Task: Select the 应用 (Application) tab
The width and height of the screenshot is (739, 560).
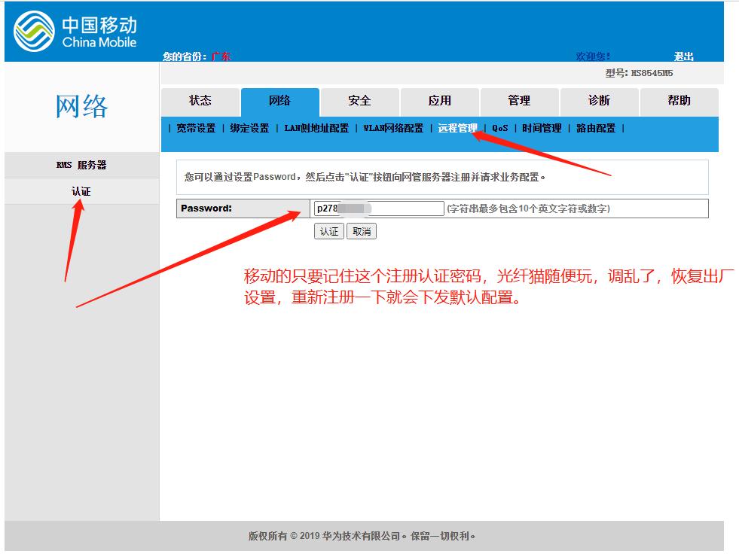Action: click(439, 101)
